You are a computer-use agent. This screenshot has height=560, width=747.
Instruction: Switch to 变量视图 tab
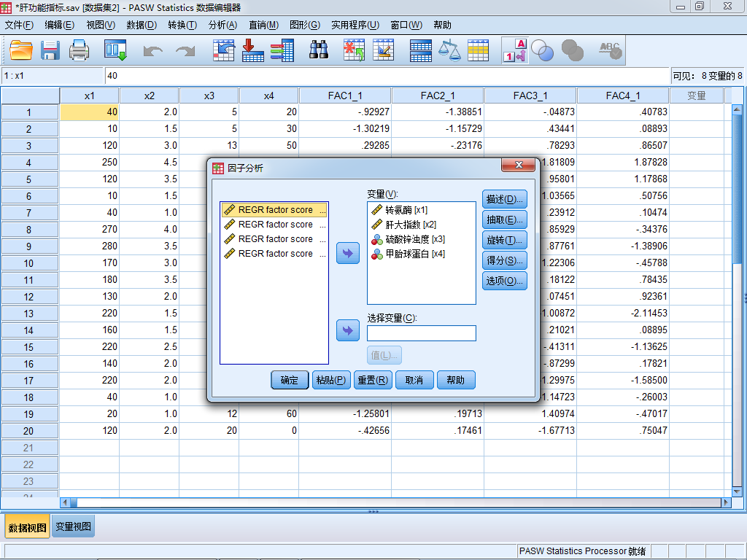[73, 526]
